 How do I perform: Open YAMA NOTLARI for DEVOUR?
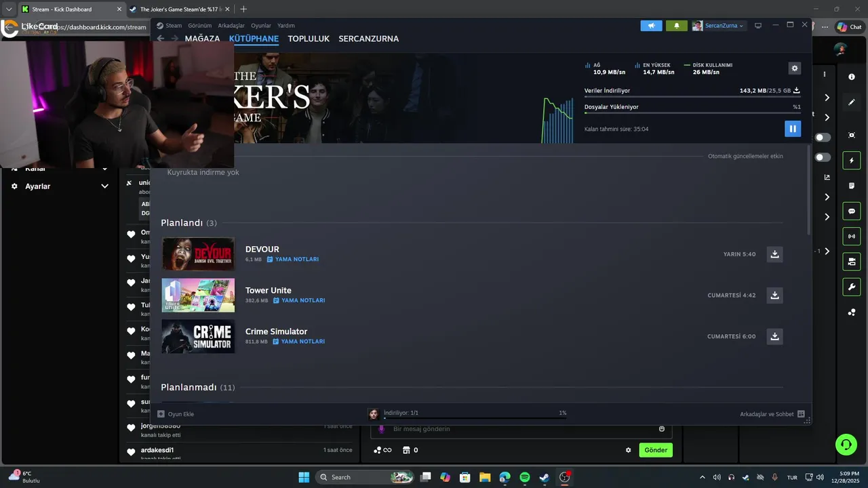[292, 260]
